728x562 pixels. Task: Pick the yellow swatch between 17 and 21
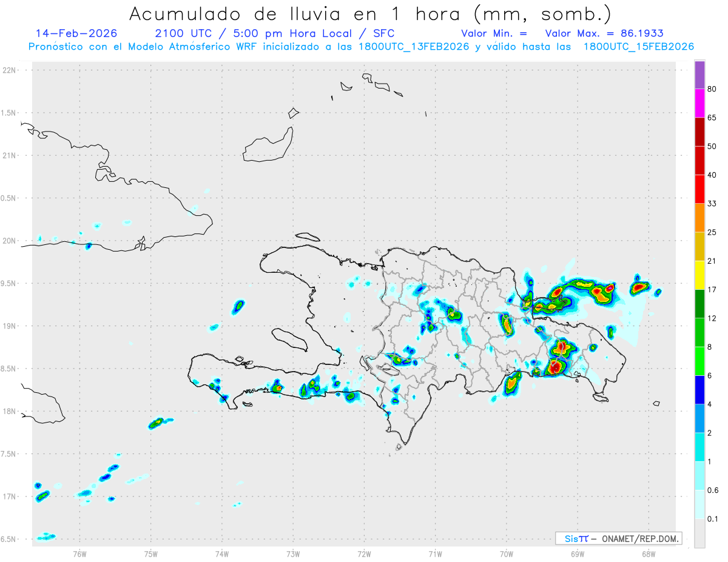click(x=699, y=275)
